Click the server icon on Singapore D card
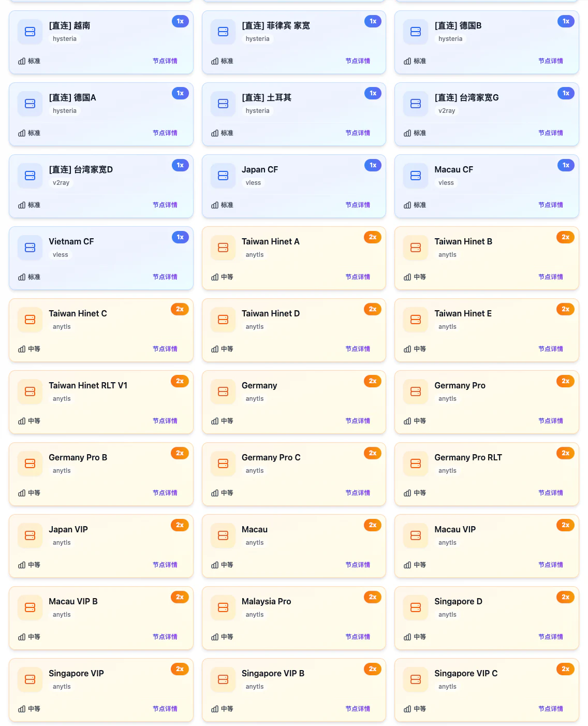This screenshot has width=588, height=726. coord(416,607)
